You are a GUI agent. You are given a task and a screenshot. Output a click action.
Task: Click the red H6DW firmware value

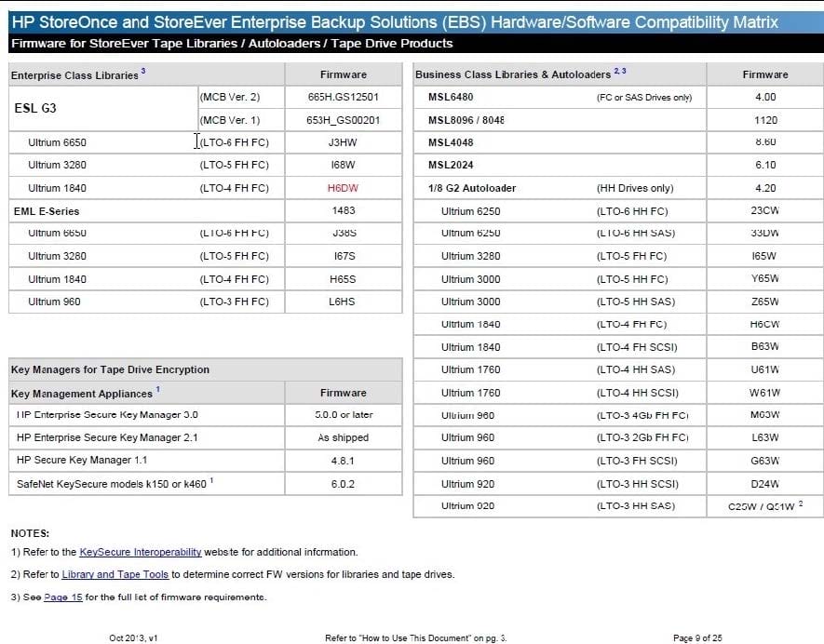(x=343, y=188)
